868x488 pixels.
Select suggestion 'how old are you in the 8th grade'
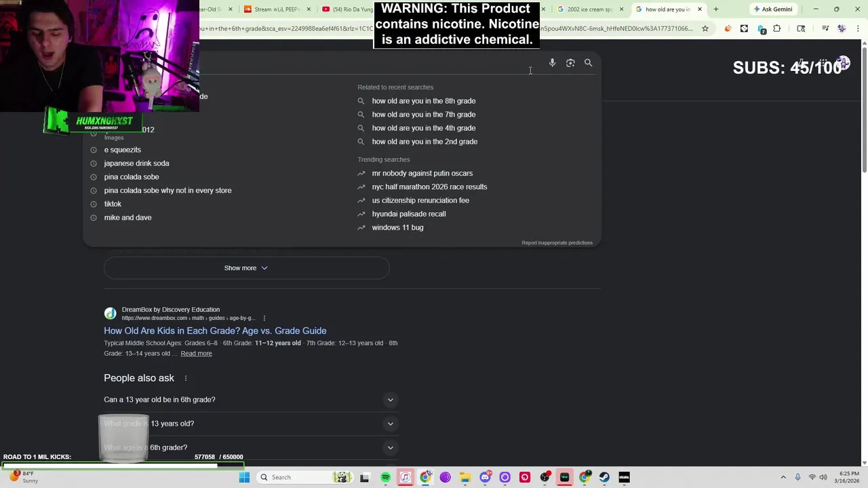[x=423, y=101]
